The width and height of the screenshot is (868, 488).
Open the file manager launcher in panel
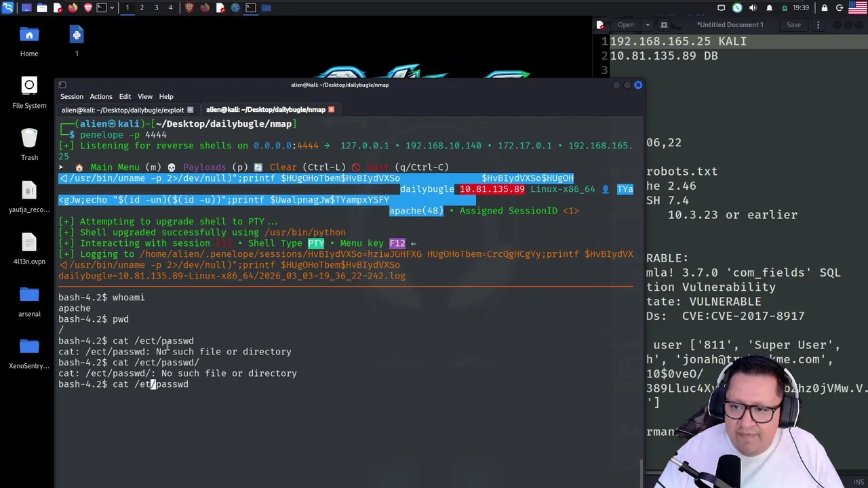point(42,7)
